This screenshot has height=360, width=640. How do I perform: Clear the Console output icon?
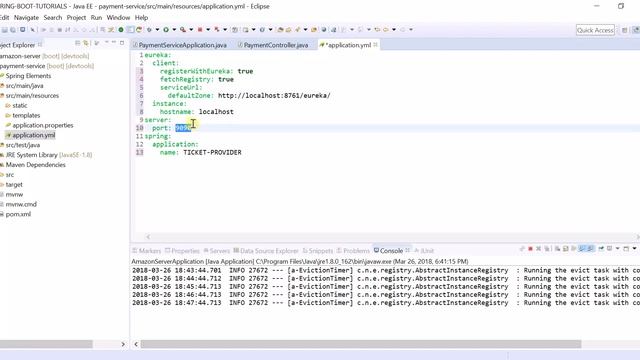[558, 249]
